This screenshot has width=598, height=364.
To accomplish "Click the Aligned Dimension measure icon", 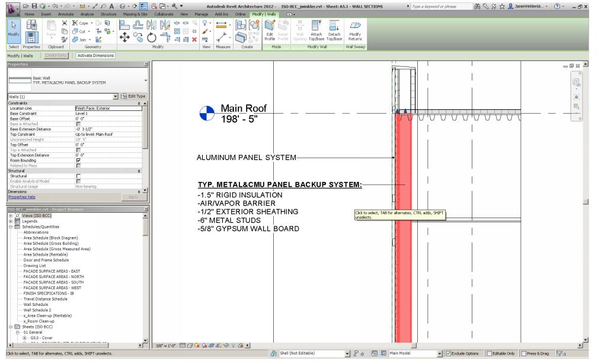I will coord(221,25).
